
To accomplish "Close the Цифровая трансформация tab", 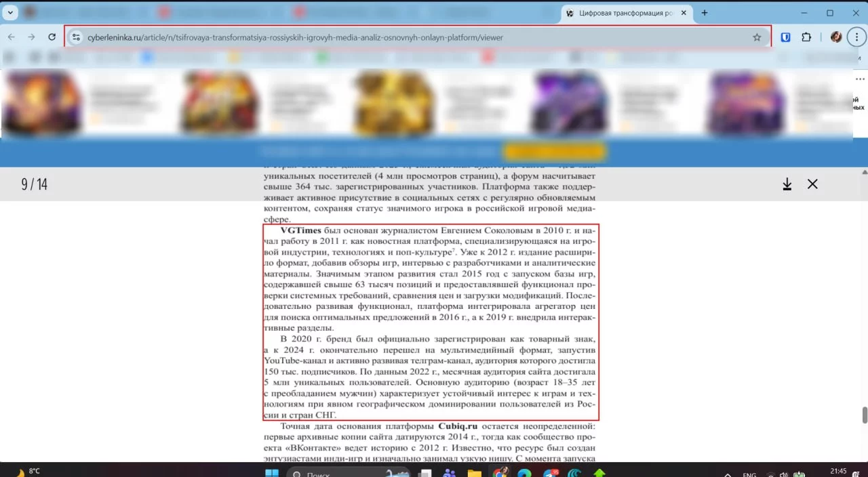I will [x=684, y=13].
